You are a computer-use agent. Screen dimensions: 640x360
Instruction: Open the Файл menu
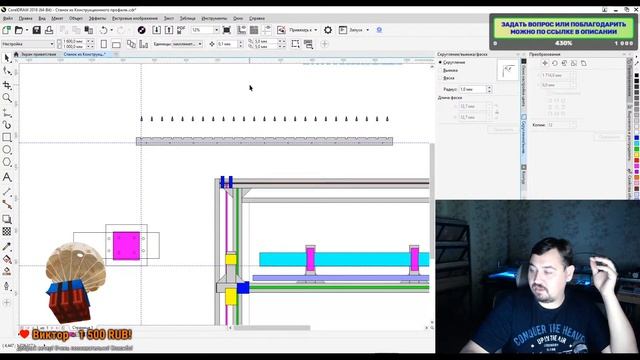click(x=8, y=18)
